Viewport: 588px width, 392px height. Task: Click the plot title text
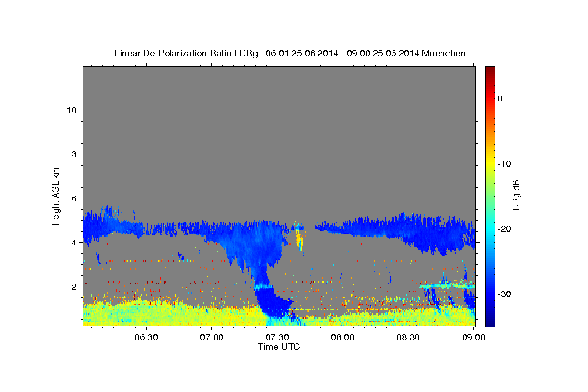click(290, 53)
